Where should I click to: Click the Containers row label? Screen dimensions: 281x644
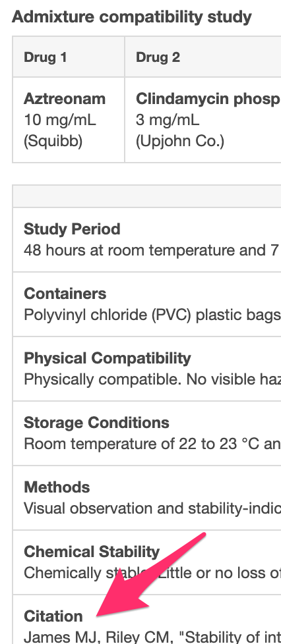[65, 293]
